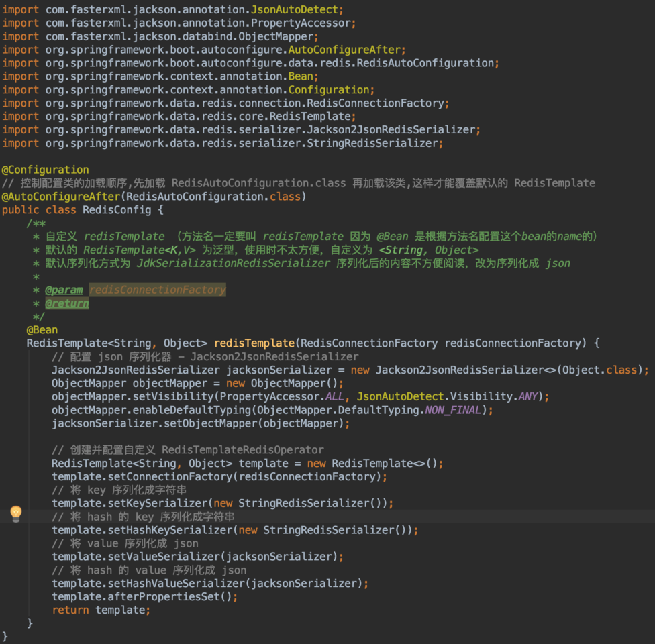
Task: Click Jackson2JsonRedisSerializer in the import line
Action: (x=391, y=130)
